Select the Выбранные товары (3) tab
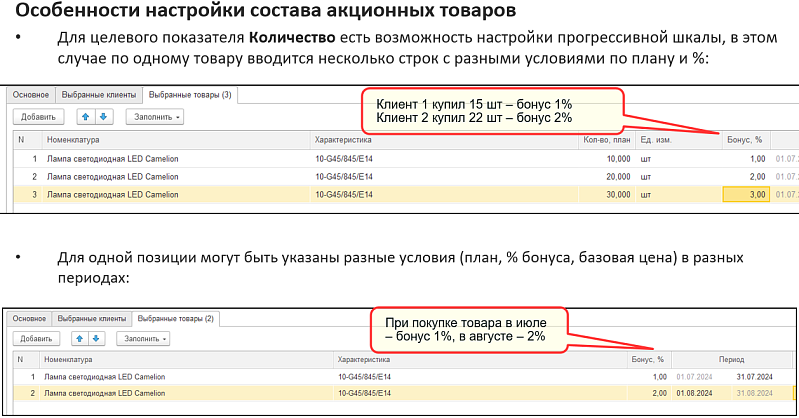 (190, 95)
